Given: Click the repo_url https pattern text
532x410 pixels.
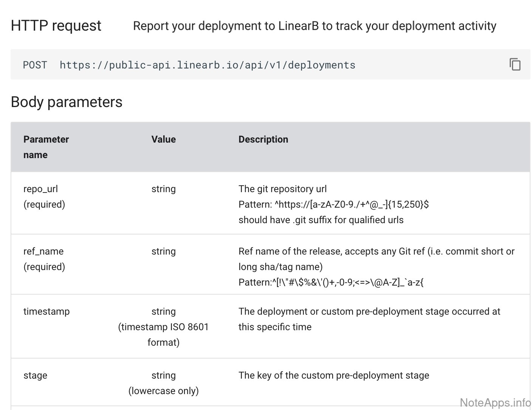Looking at the screenshot, I should click(333, 205).
